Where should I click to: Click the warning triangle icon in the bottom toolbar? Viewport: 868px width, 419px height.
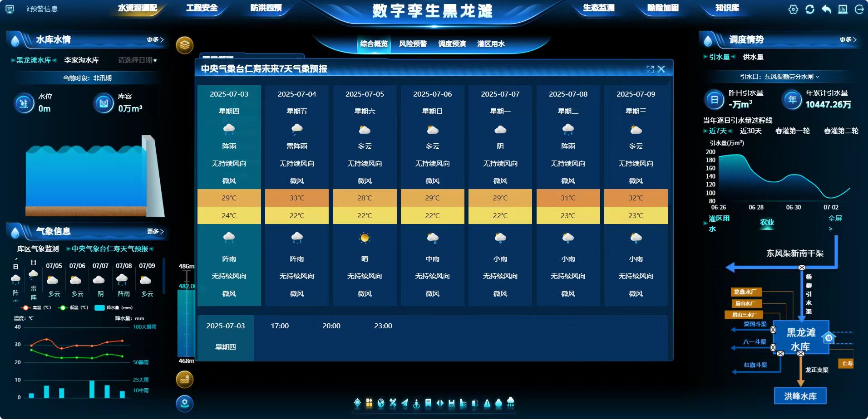coord(487,403)
